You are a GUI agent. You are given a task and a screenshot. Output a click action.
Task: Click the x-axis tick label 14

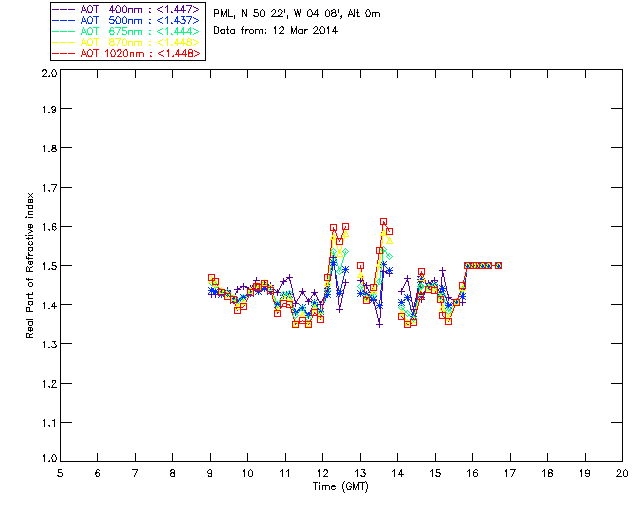398,473
